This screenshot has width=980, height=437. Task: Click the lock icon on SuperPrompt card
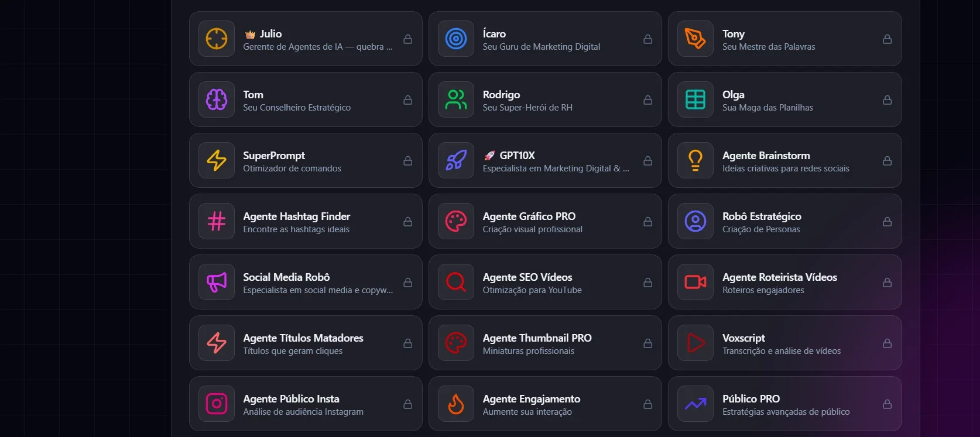pos(408,161)
